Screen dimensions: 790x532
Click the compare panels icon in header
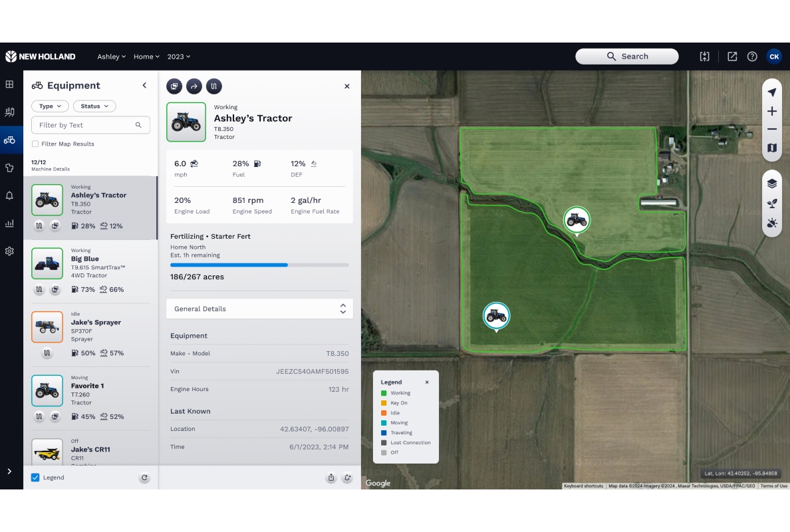704,57
